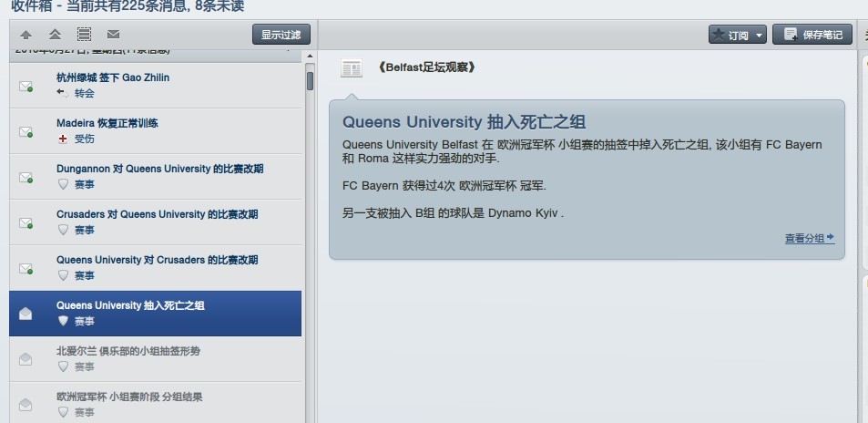This screenshot has width=868, height=423.
Task: Open the 订阅 dropdown
Action: tap(738, 35)
